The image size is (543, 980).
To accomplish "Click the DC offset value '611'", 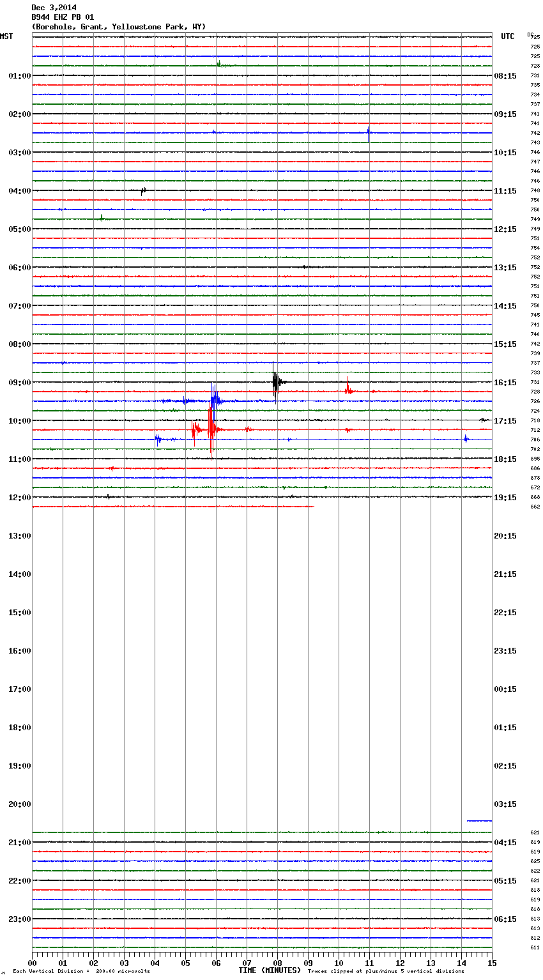I will coord(535,947).
